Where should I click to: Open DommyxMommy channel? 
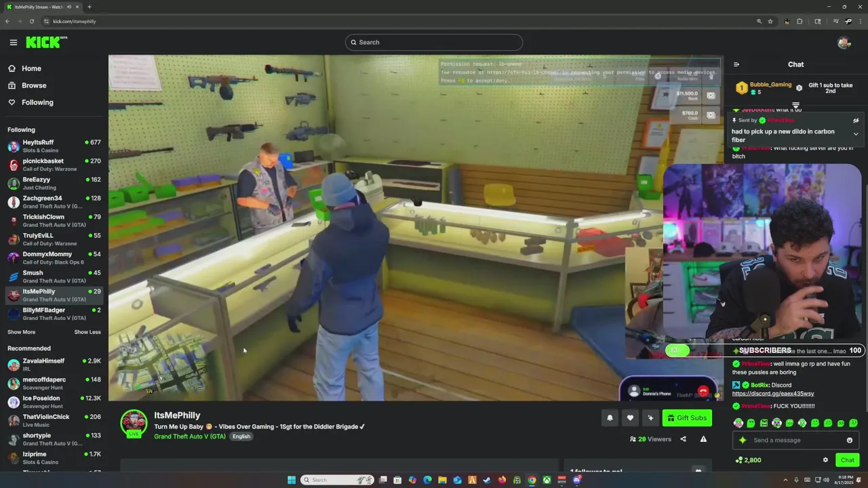click(x=54, y=258)
